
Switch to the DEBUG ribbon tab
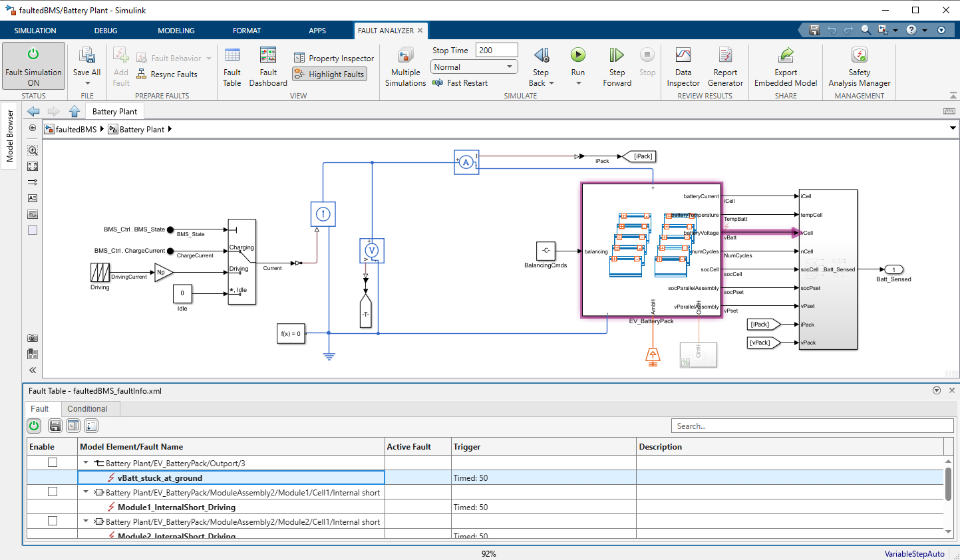(106, 31)
